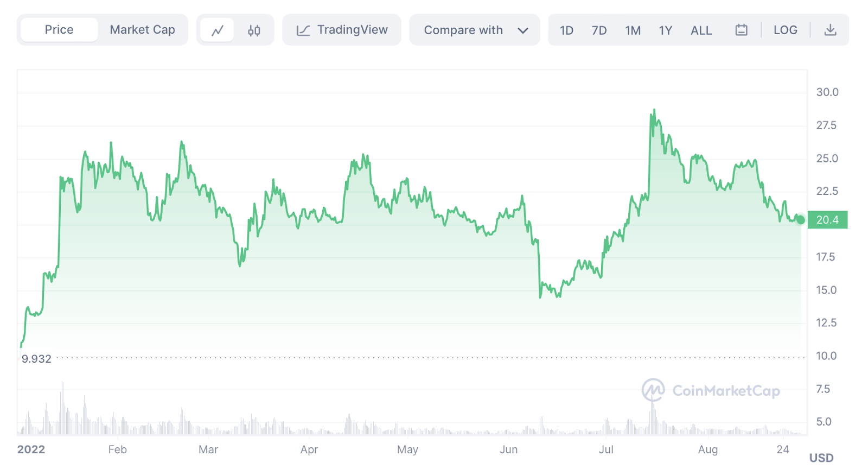Set range to 1Y
Image resolution: width=868 pixels, height=475 pixels.
pos(666,30)
